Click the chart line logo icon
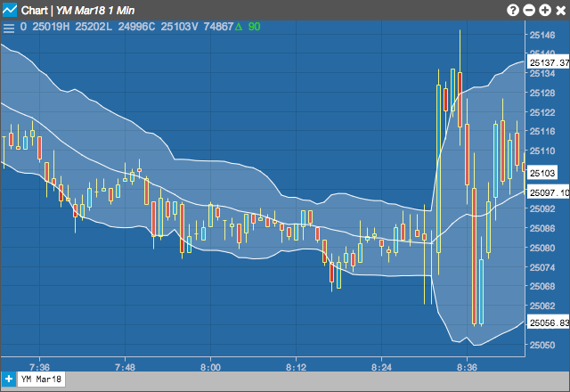 (10, 10)
